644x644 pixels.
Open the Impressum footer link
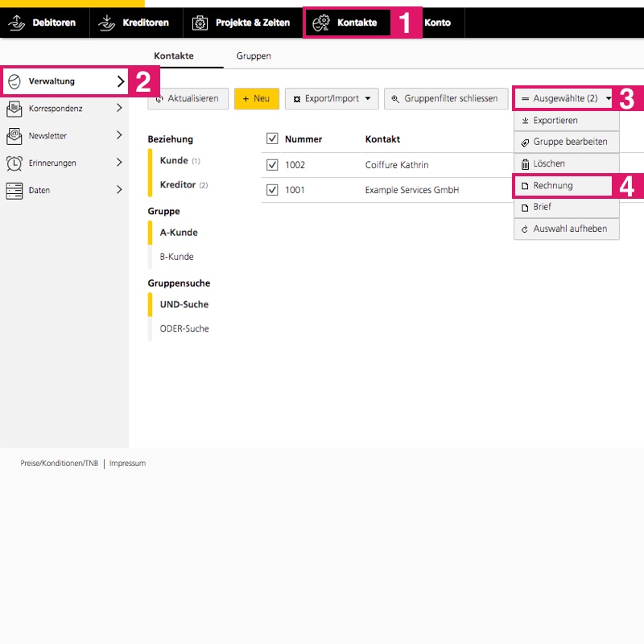127,464
